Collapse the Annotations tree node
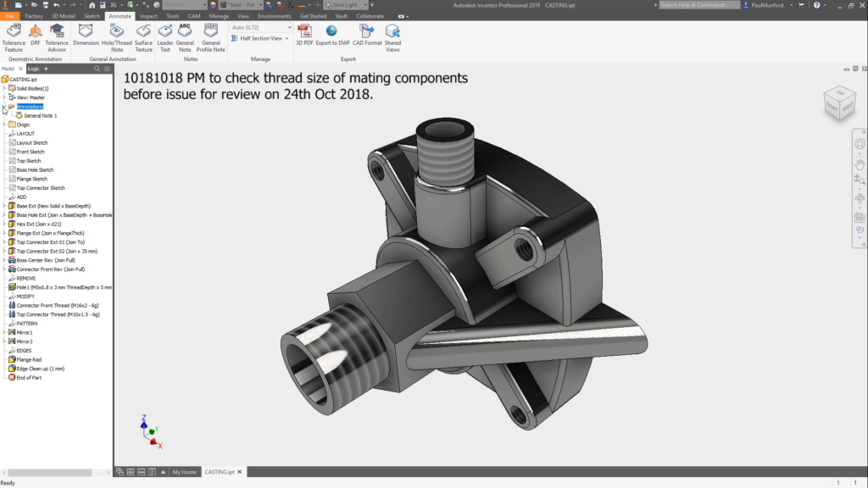Screen dimensions: 868x488 (x=4, y=107)
